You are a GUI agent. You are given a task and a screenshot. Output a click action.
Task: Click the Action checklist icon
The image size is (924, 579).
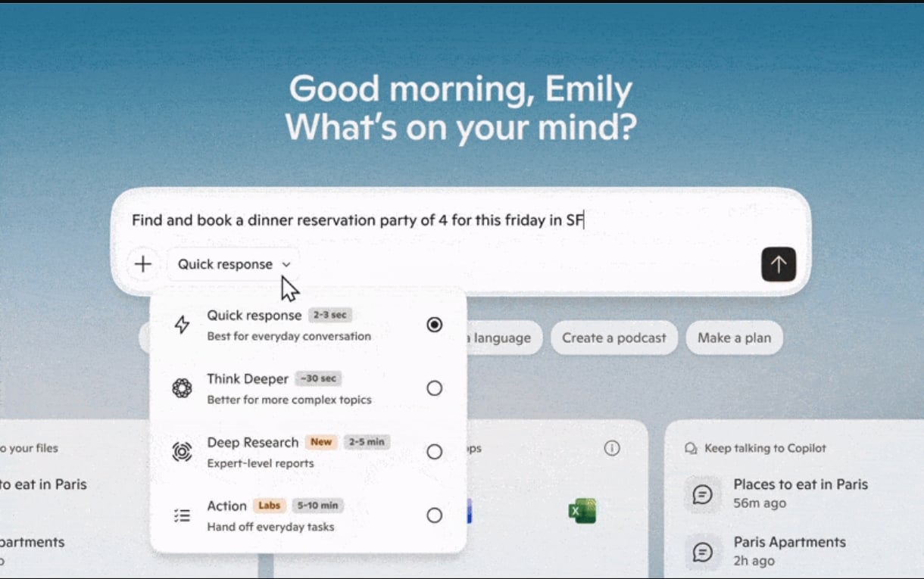point(182,515)
